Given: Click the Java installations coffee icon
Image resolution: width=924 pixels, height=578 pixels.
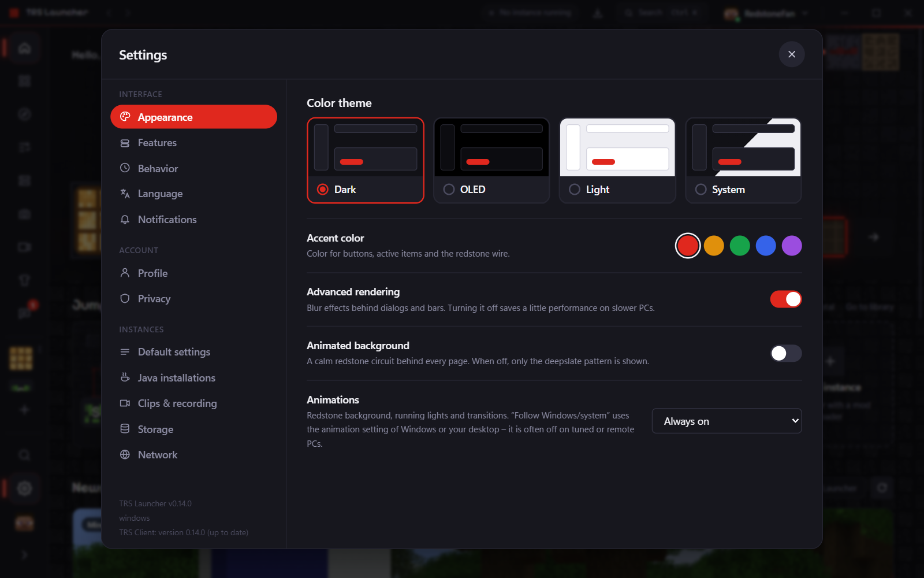Looking at the screenshot, I should pyautogui.click(x=125, y=377).
